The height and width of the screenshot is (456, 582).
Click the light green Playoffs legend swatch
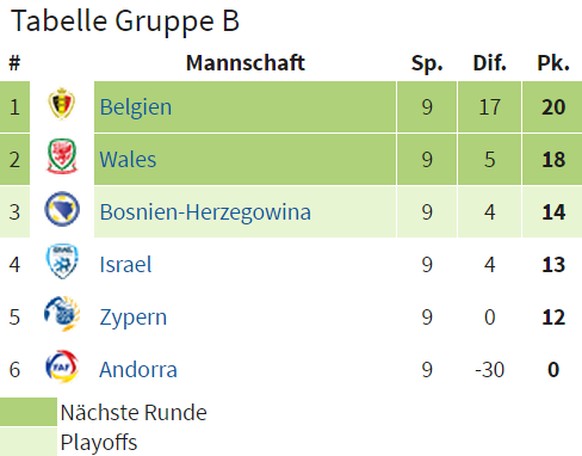coord(29,442)
